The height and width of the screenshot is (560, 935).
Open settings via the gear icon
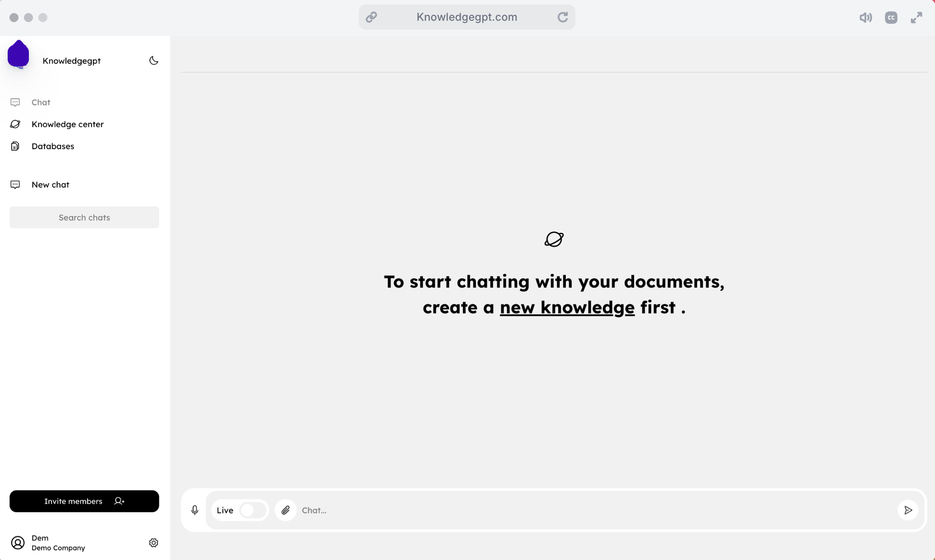point(153,542)
